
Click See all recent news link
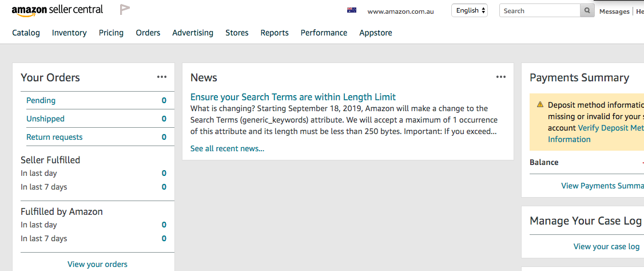227,148
